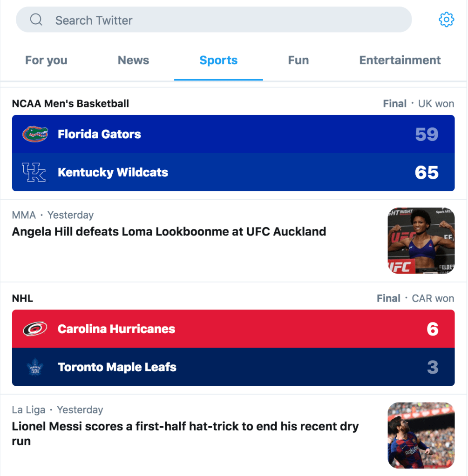The width and height of the screenshot is (468, 476).
Task: View the Messi photo thumbnail
Action: coord(421,435)
